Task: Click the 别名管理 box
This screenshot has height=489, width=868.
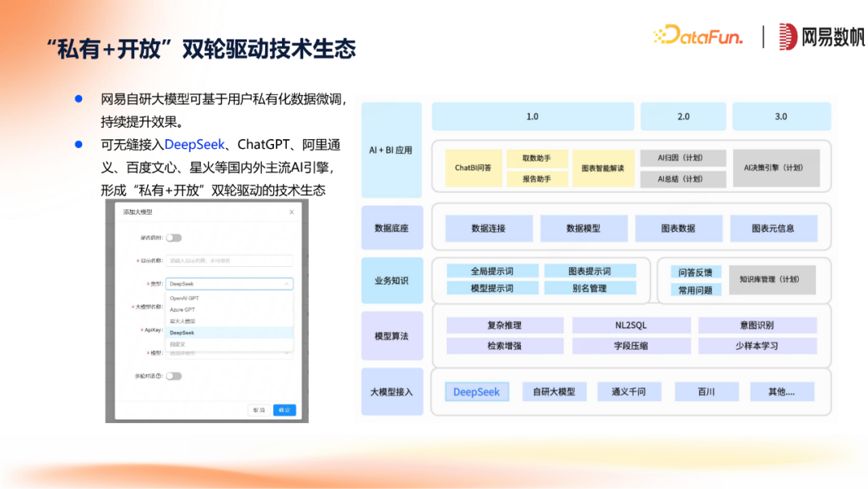Action: point(590,288)
